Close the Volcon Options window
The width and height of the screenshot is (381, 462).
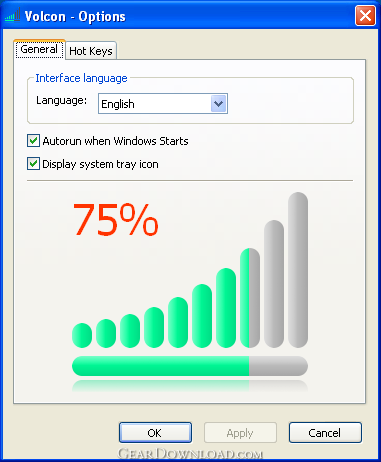pos(365,15)
